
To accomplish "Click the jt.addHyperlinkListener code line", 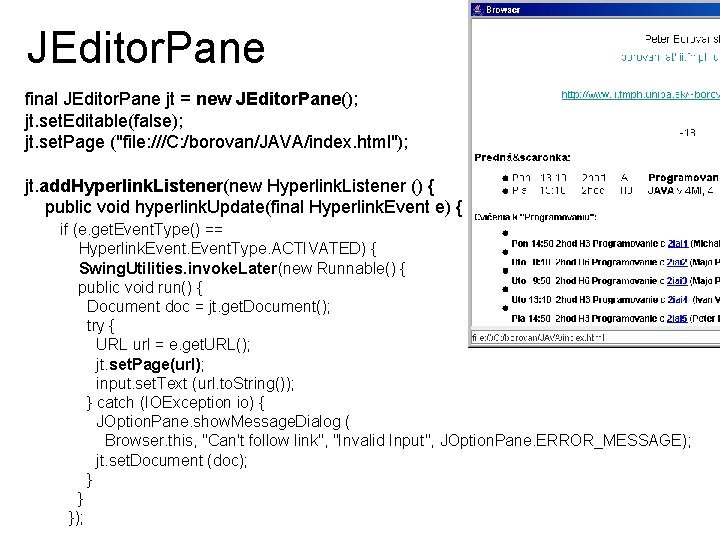I will 229,186.
